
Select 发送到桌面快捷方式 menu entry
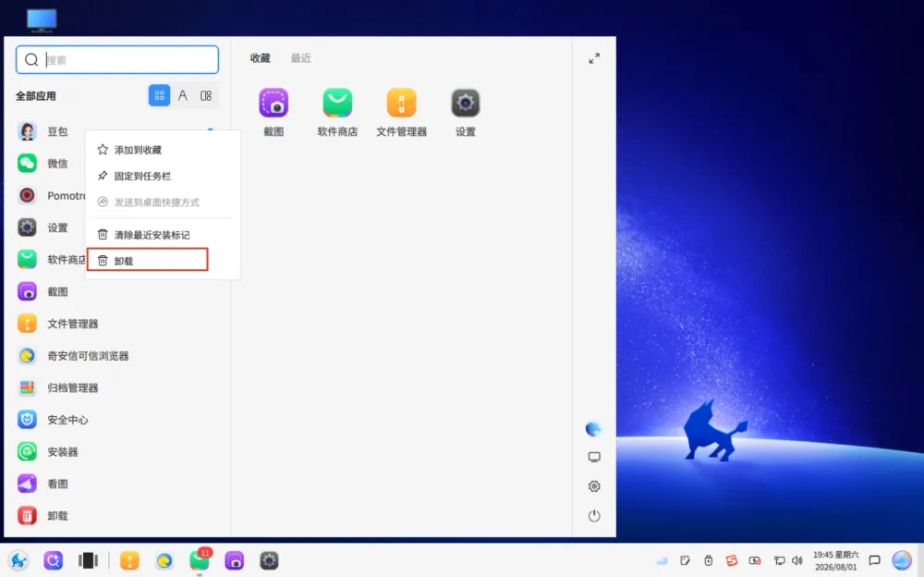click(x=162, y=203)
